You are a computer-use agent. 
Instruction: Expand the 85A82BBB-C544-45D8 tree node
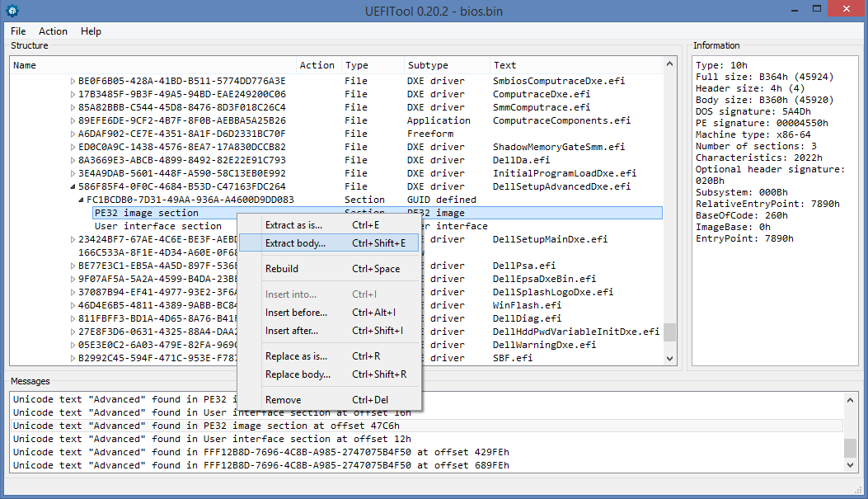(x=73, y=107)
